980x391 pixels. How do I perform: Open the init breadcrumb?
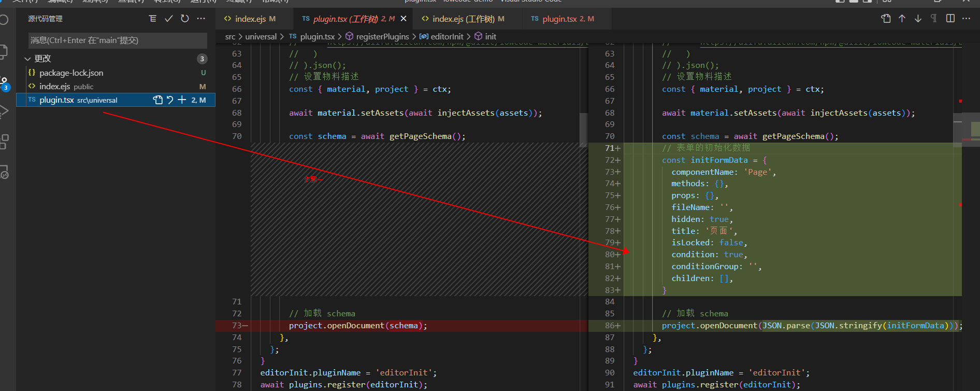491,37
